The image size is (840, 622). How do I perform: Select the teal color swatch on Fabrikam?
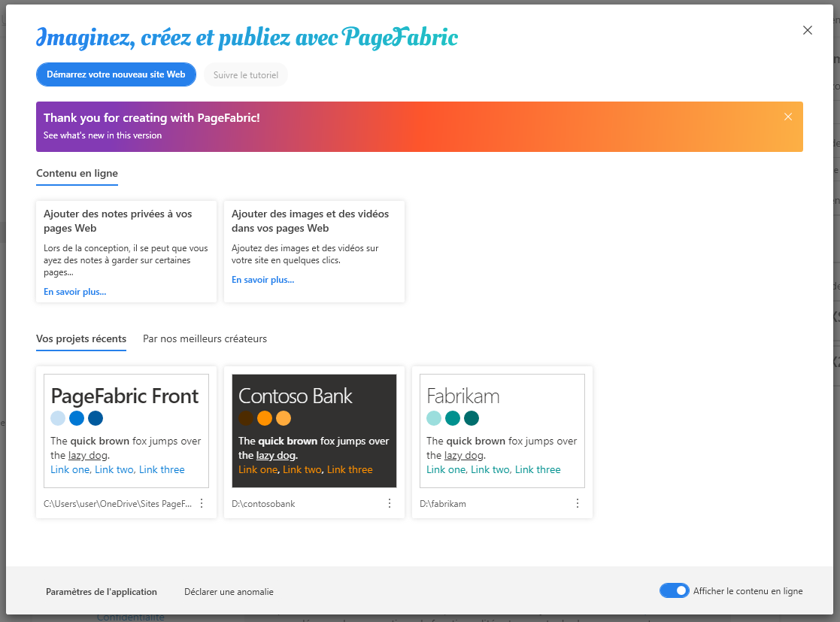pyautogui.click(x=452, y=418)
